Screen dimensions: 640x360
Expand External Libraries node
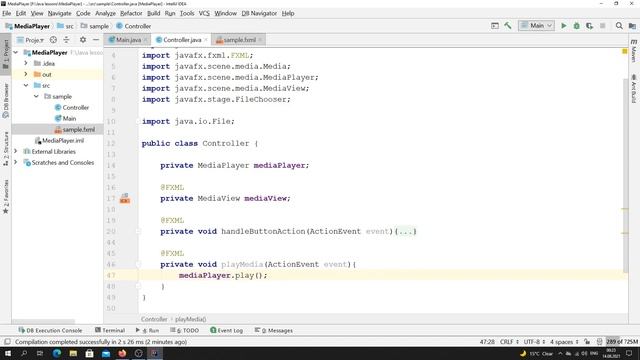point(16,151)
